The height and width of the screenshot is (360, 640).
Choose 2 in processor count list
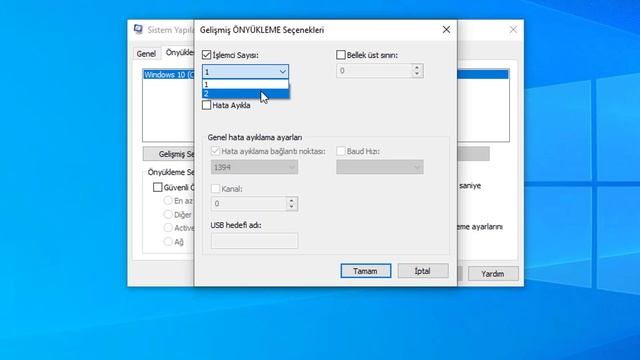click(245, 94)
